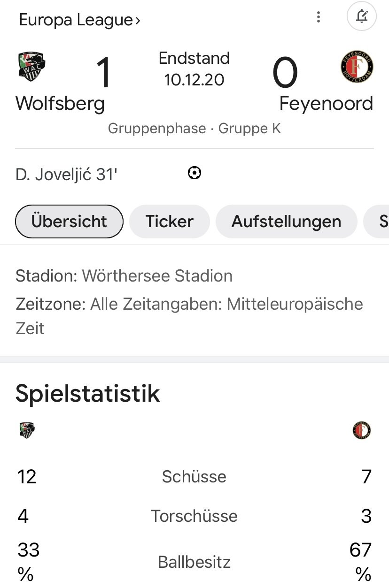Switch to the Ticker tab
Viewport: 389px width, 588px height.
coord(169,221)
